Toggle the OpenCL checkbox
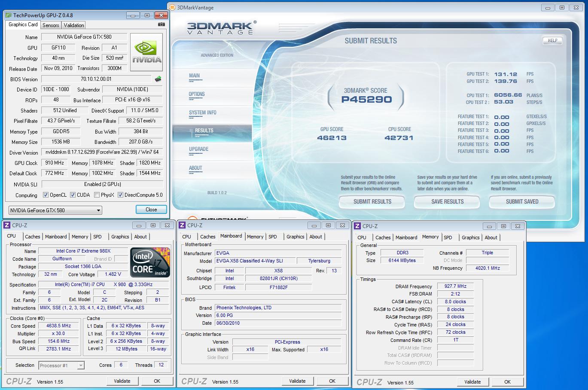Screen dimensions: 588x390 click(x=46, y=195)
